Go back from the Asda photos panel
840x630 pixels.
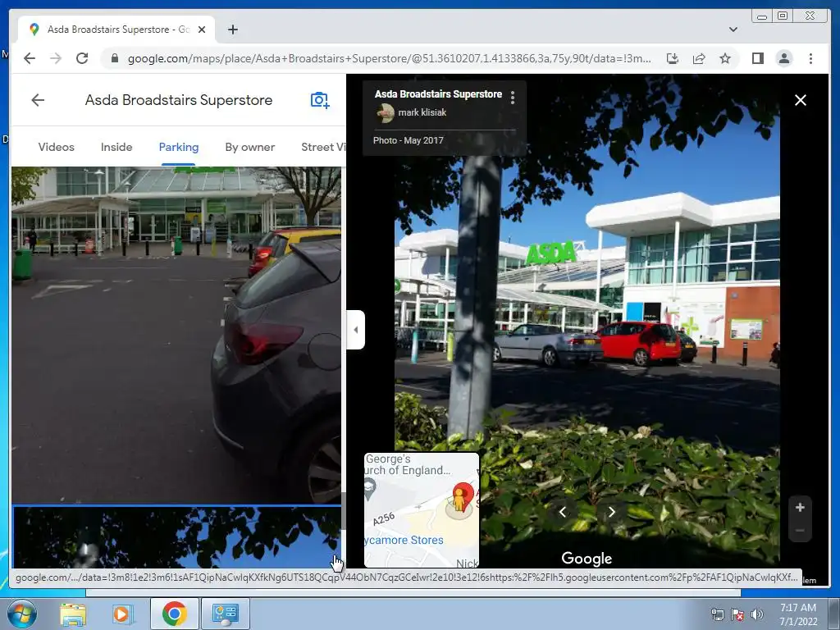click(38, 100)
